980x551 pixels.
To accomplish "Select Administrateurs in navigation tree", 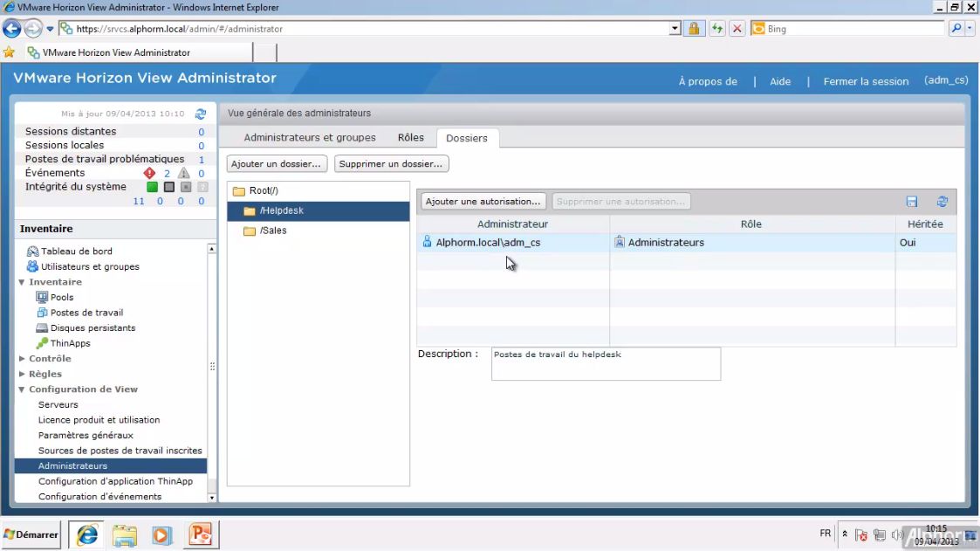I will point(111,466).
